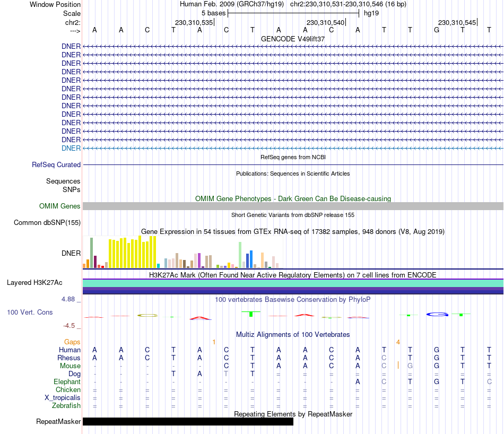Click the H3K27Ac Mark ENCODE track title
Screen dimensions: 504x434
click(x=293, y=275)
